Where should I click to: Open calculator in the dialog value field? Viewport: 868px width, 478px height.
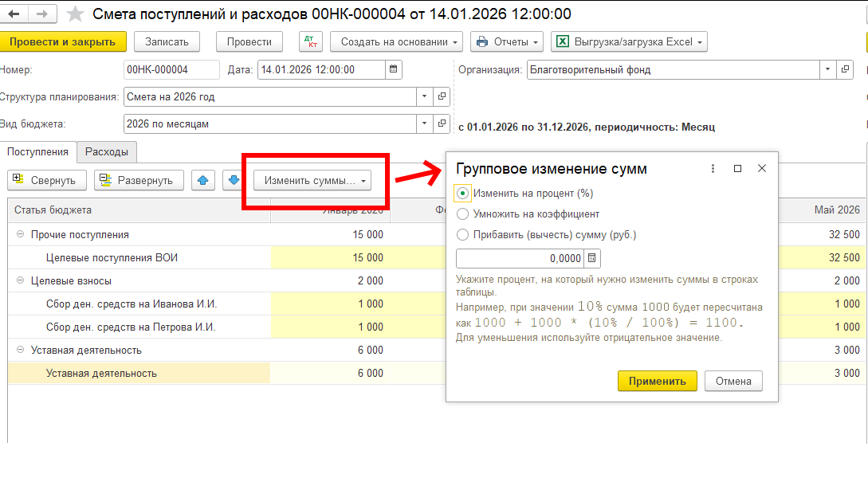[591, 258]
